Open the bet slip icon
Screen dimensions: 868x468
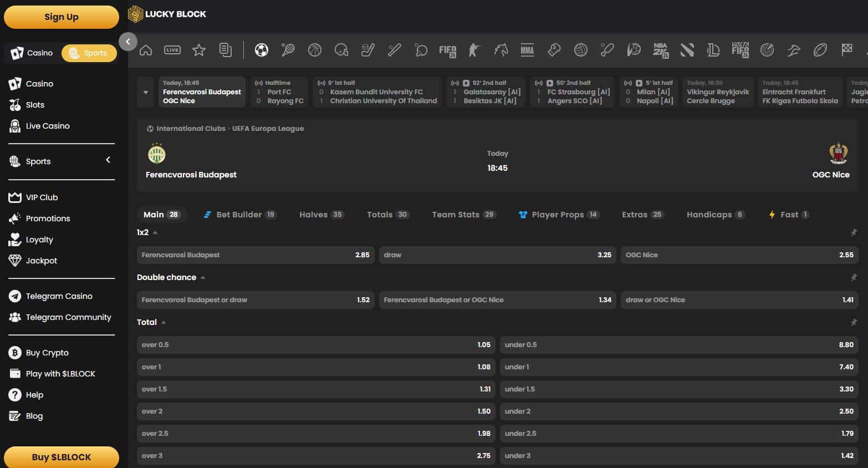click(x=226, y=50)
